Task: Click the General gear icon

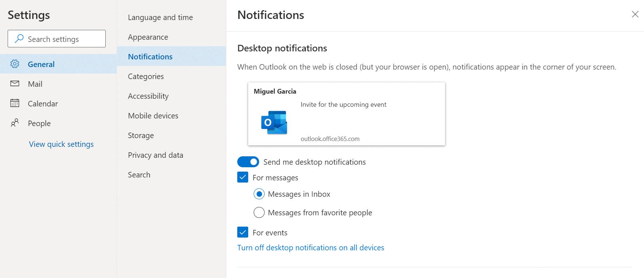Action: (x=15, y=64)
